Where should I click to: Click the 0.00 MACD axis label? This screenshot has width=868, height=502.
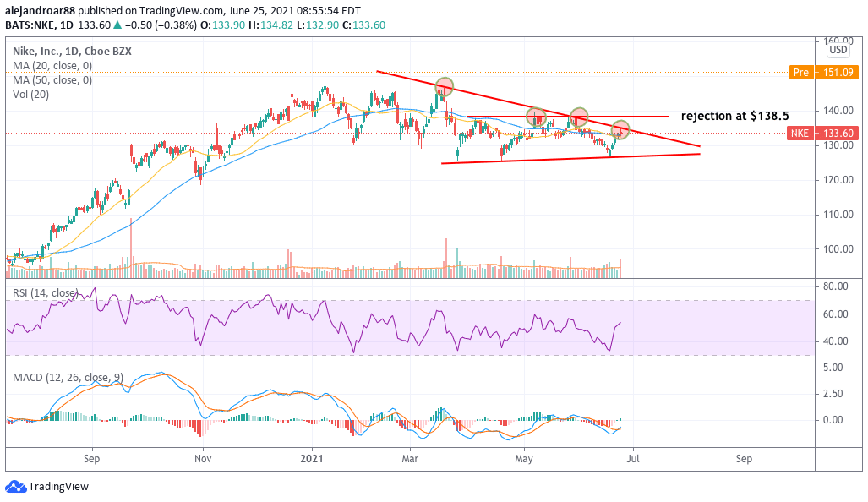click(833, 420)
